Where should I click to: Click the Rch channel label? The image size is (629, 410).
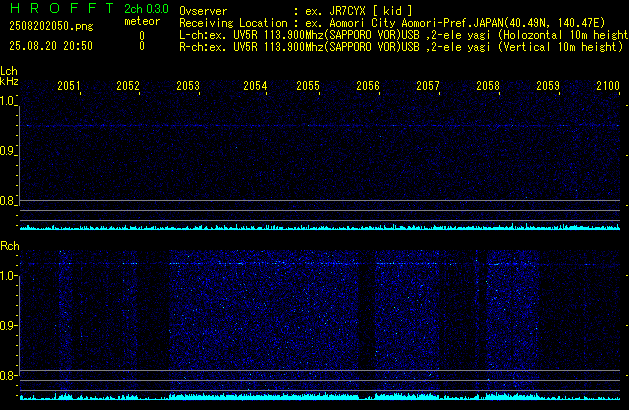pos(10,246)
